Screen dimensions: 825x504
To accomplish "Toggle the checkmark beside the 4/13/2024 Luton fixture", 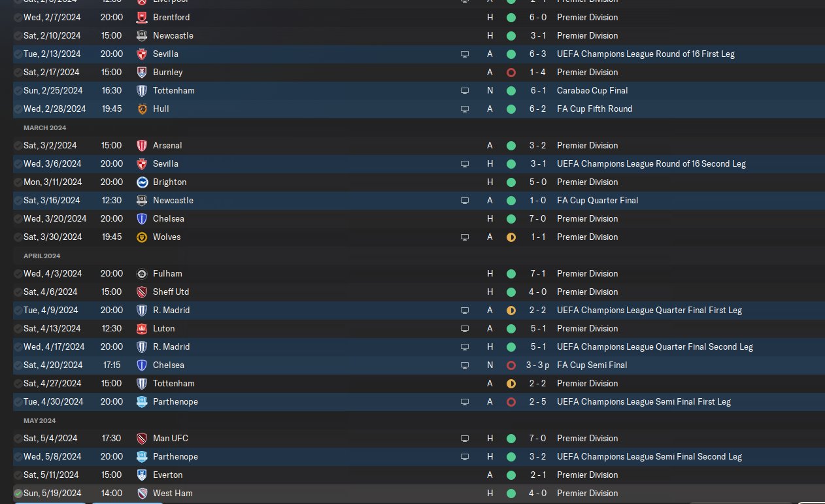I will (x=18, y=328).
